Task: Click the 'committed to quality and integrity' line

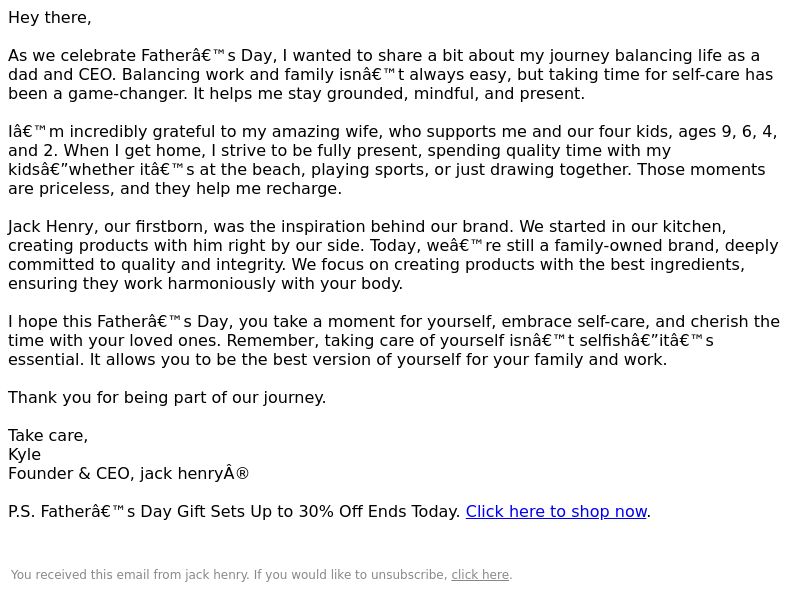Action: (x=377, y=265)
